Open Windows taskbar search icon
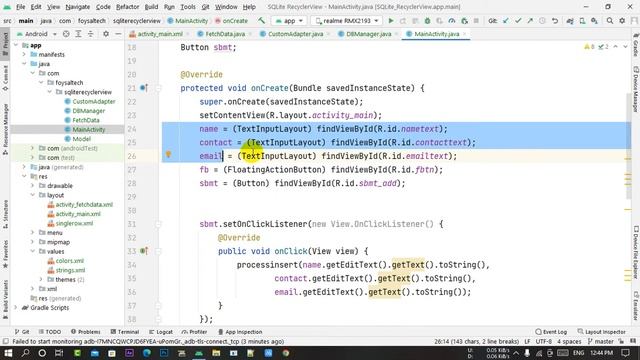640x360 pixels. [x=25, y=353]
